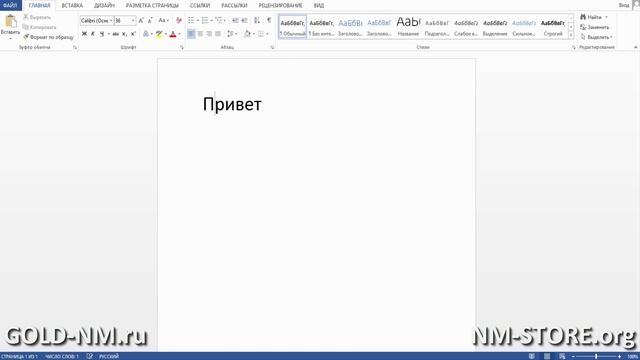The width and height of the screenshot is (640, 360).
Task: Increase paragraph indent
Action: coord(244,20)
